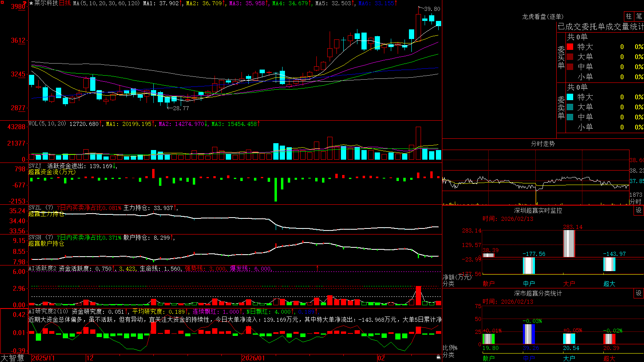
Task: Click the bright red 特大 buy-order swatch
Action: tap(570, 47)
